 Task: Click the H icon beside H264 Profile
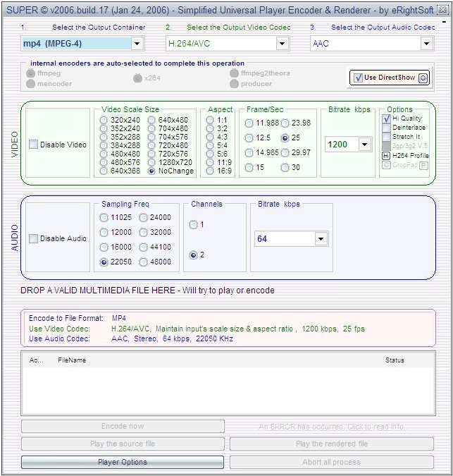(385, 156)
